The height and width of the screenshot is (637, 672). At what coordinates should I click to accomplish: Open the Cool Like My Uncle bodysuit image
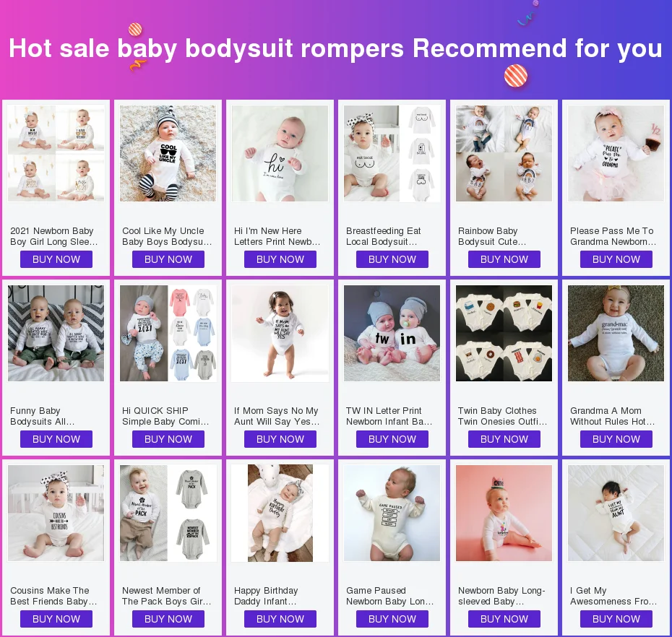coord(168,153)
